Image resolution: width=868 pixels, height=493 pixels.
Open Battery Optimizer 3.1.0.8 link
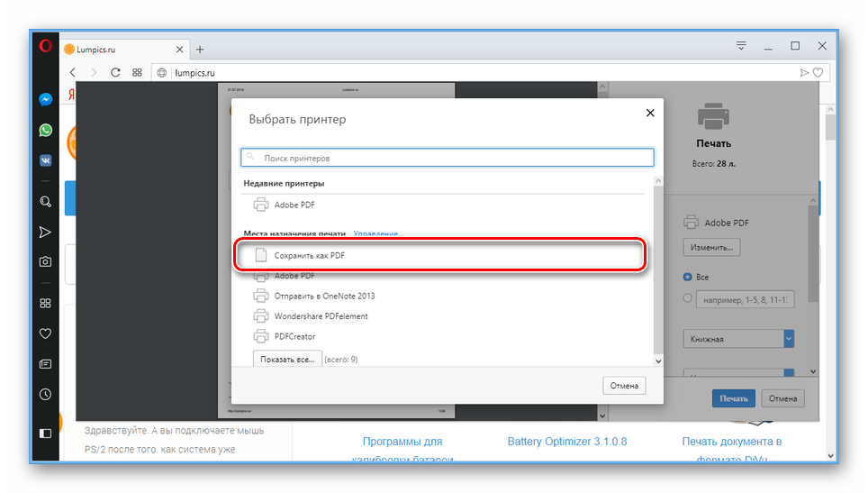pyautogui.click(x=567, y=442)
